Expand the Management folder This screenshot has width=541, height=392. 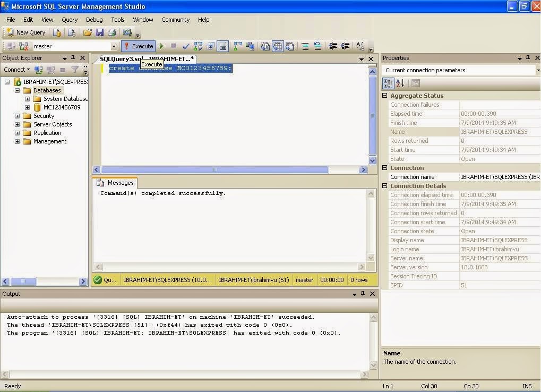(17, 141)
